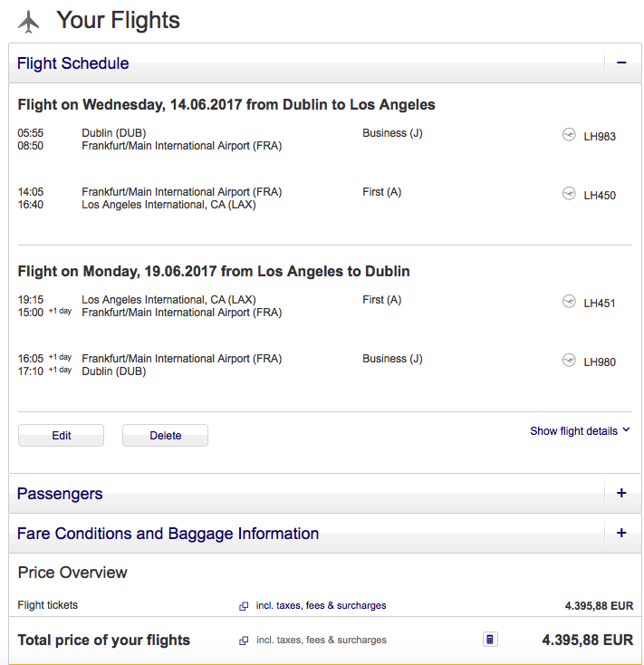Viewport: 644px width, 665px height.
Task: Click the Flight Schedule header title
Action: [73, 63]
